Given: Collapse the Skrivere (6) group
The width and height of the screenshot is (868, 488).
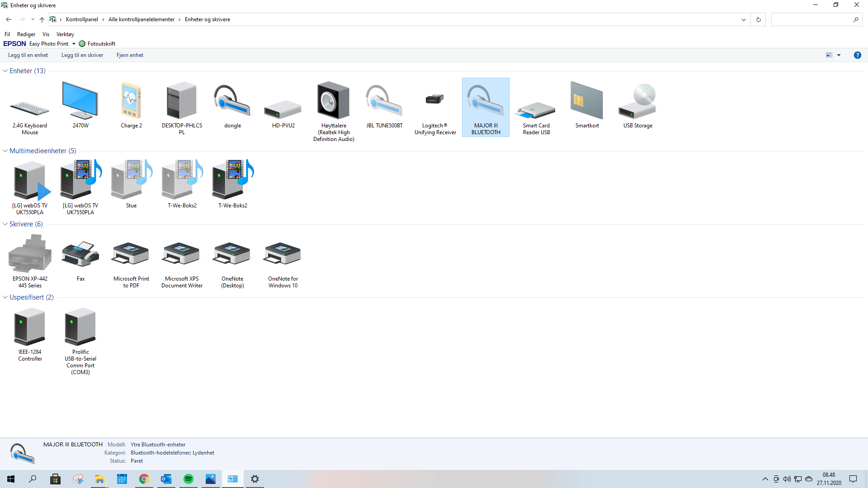Looking at the screenshot, I should click(5, 224).
